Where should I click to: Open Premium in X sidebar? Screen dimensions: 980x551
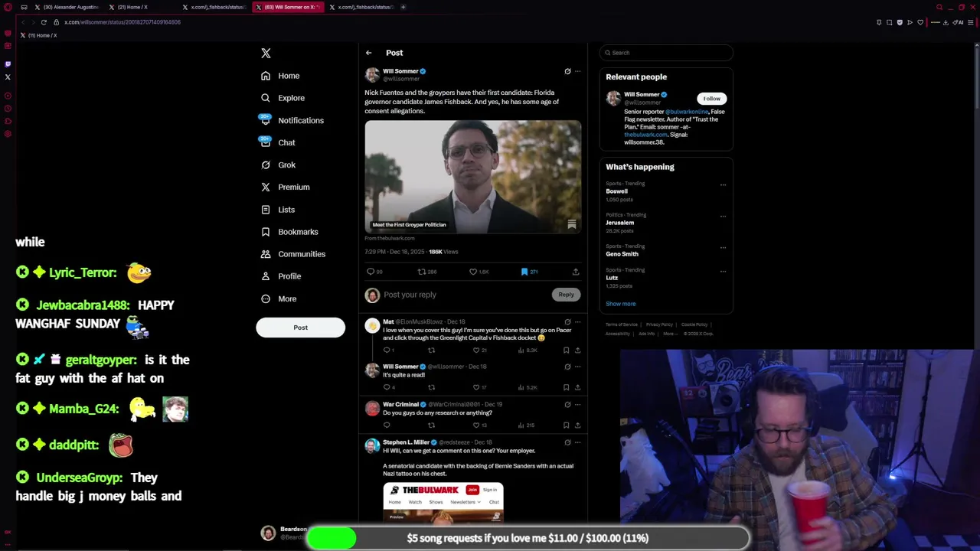285,187
